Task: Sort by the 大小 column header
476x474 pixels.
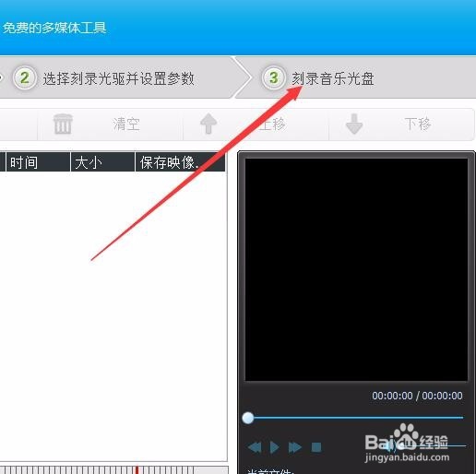Action: [x=102, y=162]
